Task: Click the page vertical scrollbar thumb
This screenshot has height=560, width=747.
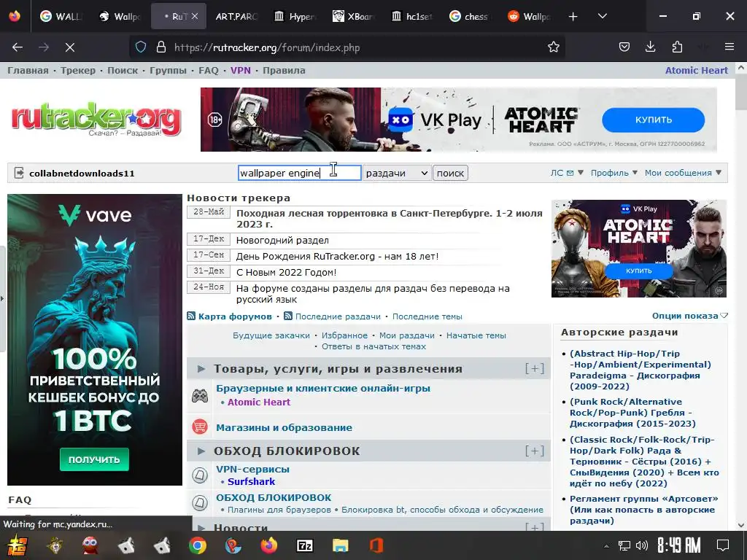Action: tap(740, 91)
